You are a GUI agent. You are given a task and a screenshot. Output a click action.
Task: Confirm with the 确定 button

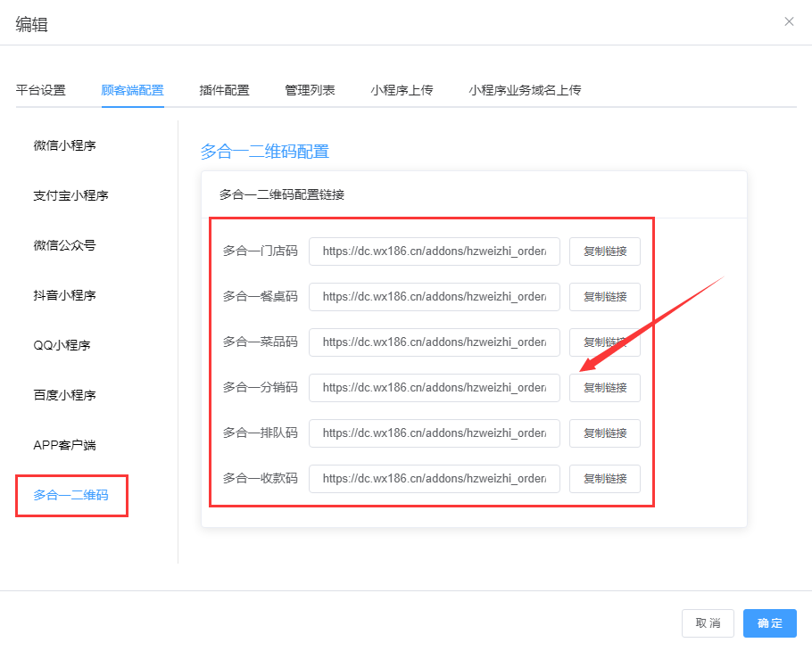pos(769,623)
